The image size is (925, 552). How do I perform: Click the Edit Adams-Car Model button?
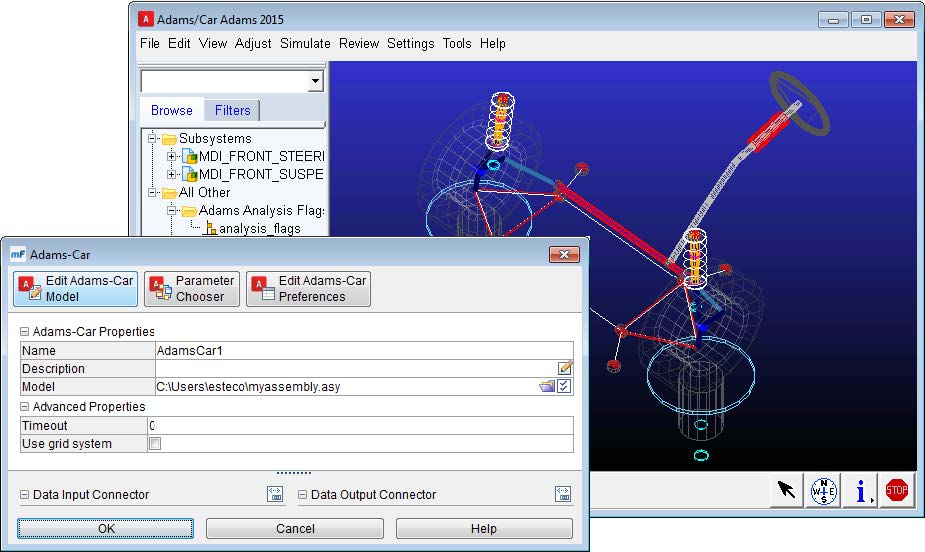[75, 288]
